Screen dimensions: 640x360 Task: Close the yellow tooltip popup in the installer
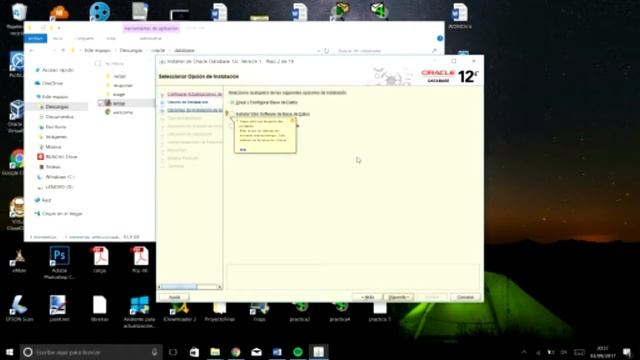click(x=292, y=120)
